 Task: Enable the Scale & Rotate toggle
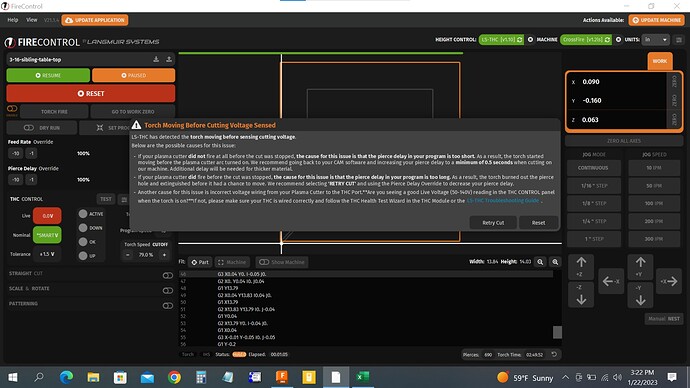point(168,290)
